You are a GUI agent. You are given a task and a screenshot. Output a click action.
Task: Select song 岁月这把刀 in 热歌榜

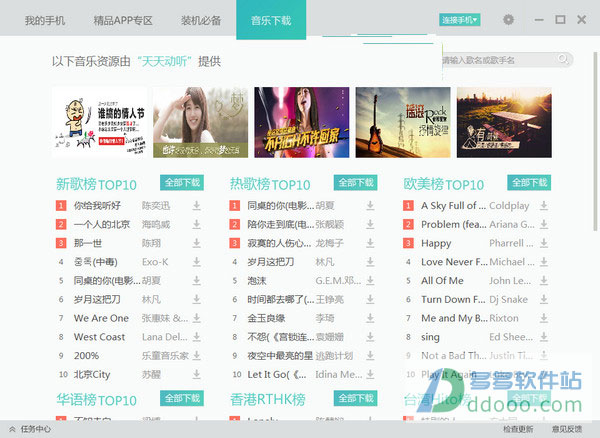tap(271, 262)
